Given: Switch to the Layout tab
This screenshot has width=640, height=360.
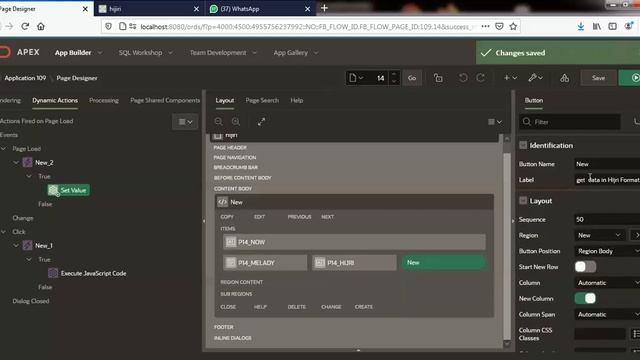Looking at the screenshot, I should (x=224, y=100).
